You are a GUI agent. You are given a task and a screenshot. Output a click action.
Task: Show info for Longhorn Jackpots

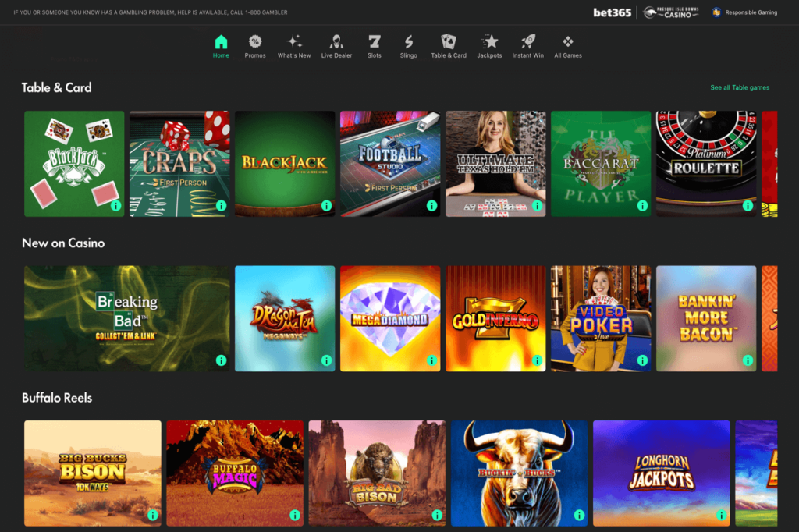(x=722, y=515)
